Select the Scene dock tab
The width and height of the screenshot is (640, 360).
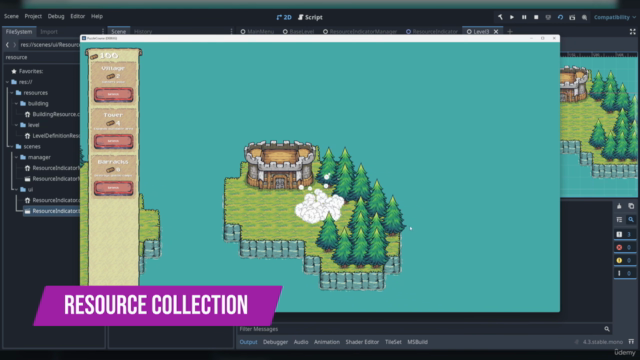119,31
